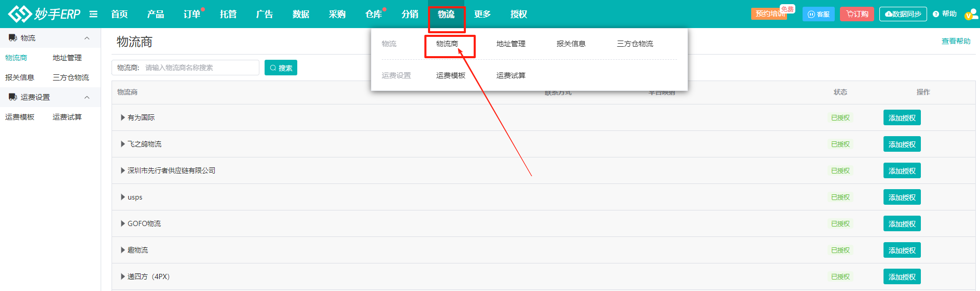Click the 搜索 search button
This screenshot has width=980, height=291.
tap(281, 68)
